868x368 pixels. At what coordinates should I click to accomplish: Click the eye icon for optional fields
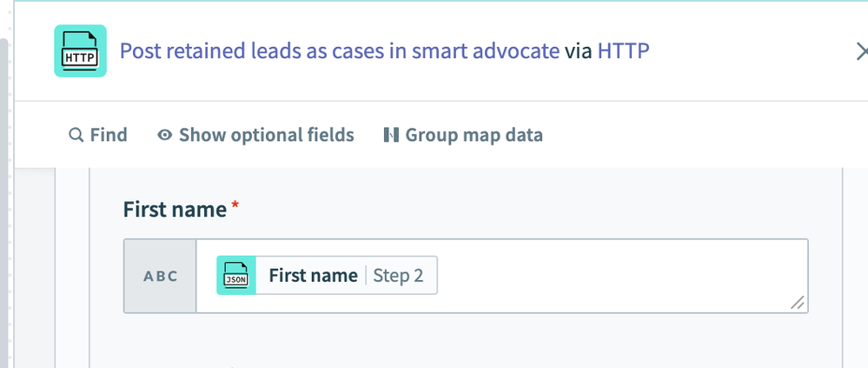pos(164,135)
